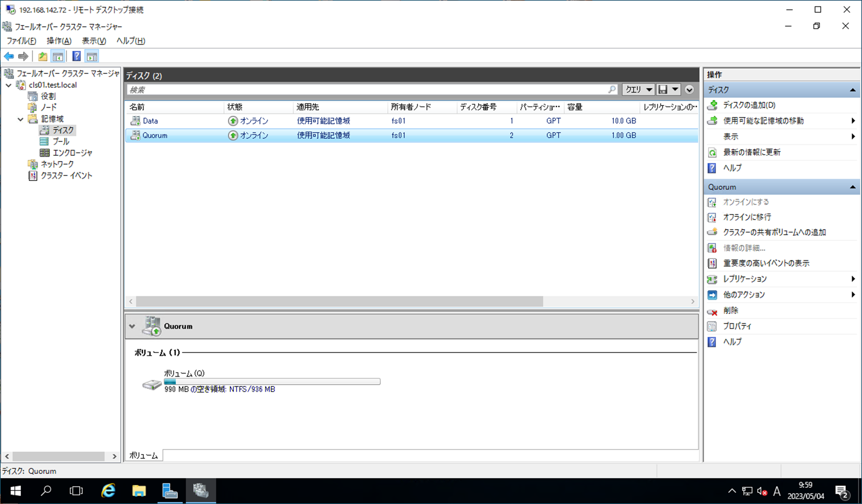Click the Up One Level folder toolbar icon
Image resolution: width=862 pixels, height=504 pixels.
click(43, 56)
